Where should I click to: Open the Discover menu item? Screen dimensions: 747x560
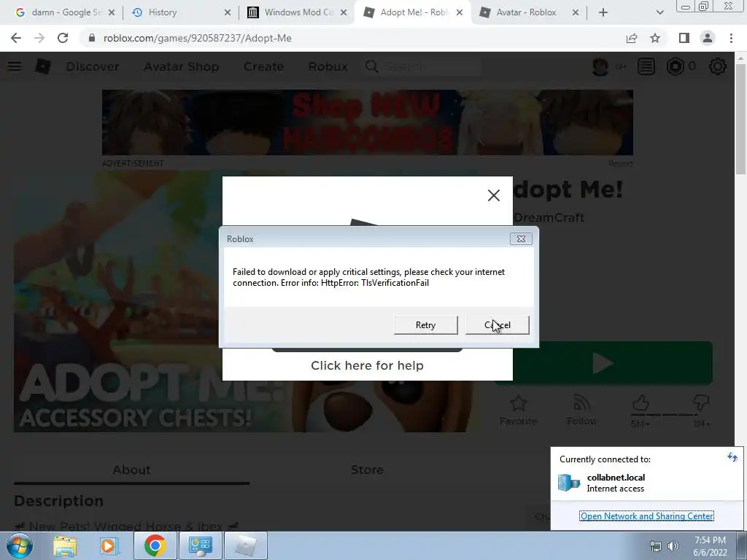[93, 66]
